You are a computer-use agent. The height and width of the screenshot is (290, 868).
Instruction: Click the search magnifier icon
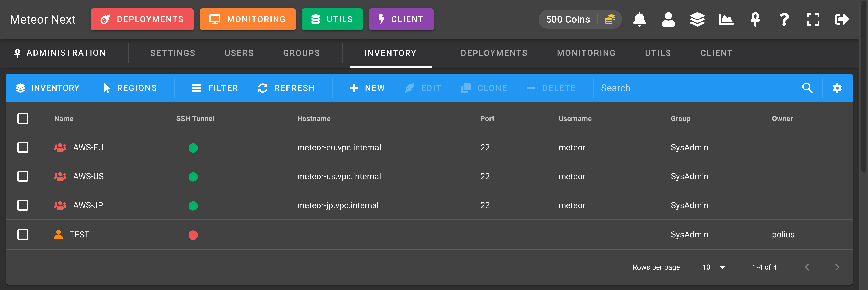tap(807, 88)
